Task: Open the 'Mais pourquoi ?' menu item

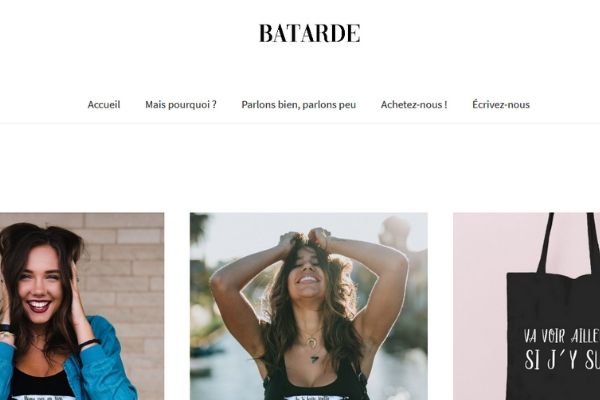Action: click(181, 104)
